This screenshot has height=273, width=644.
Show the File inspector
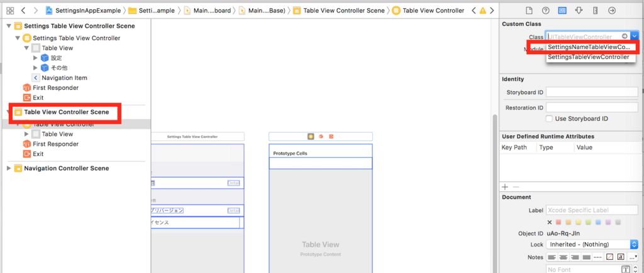point(529,11)
